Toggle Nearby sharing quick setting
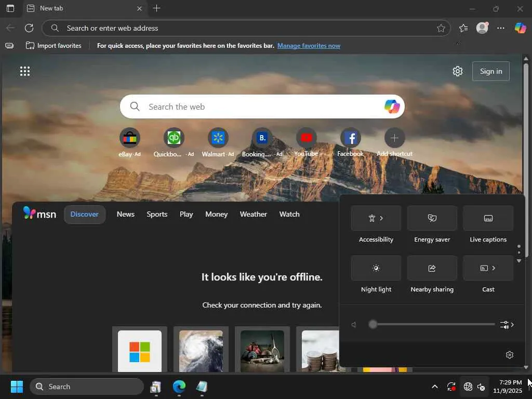 pyautogui.click(x=432, y=268)
